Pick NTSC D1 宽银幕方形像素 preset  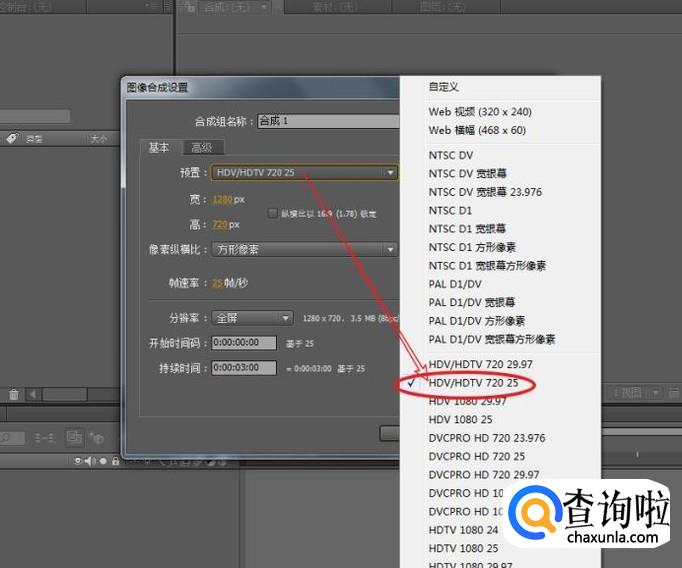coord(487,265)
